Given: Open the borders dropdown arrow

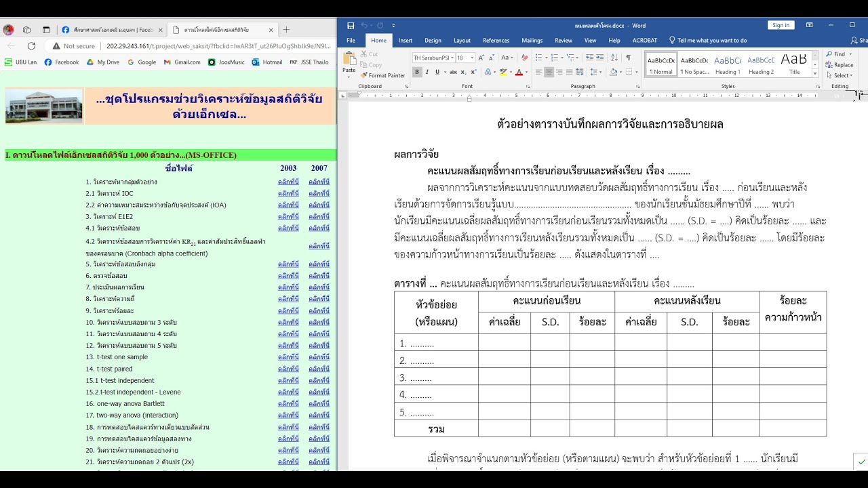Looking at the screenshot, I should tap(637, 72).
